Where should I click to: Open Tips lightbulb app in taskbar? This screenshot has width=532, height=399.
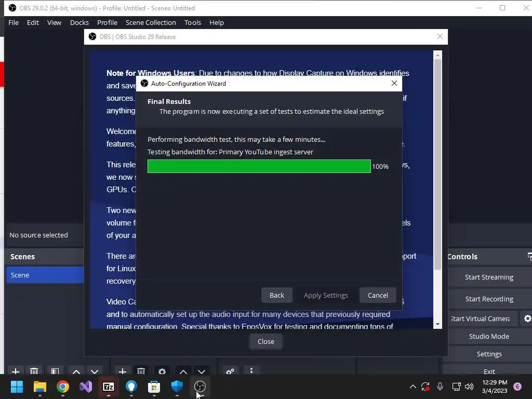[x=131, y=387]
